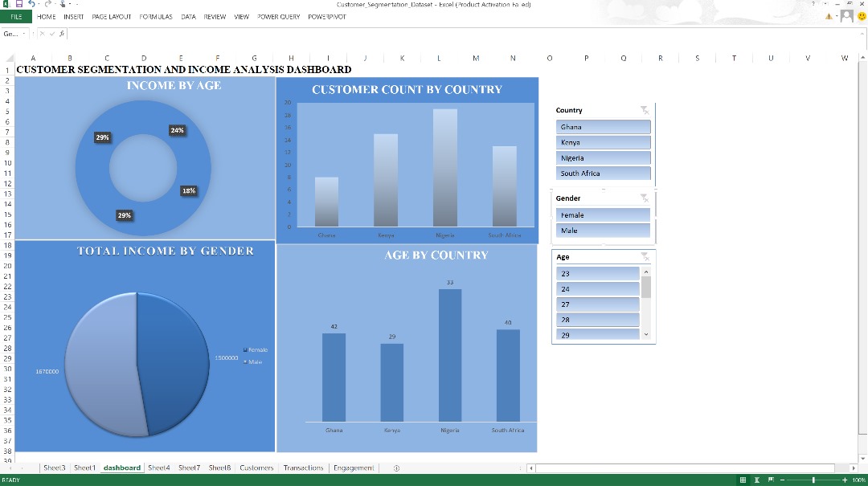Click horizontal scrollbar right arrow
This screenshot has height=486, width=868.
point(854,468)
